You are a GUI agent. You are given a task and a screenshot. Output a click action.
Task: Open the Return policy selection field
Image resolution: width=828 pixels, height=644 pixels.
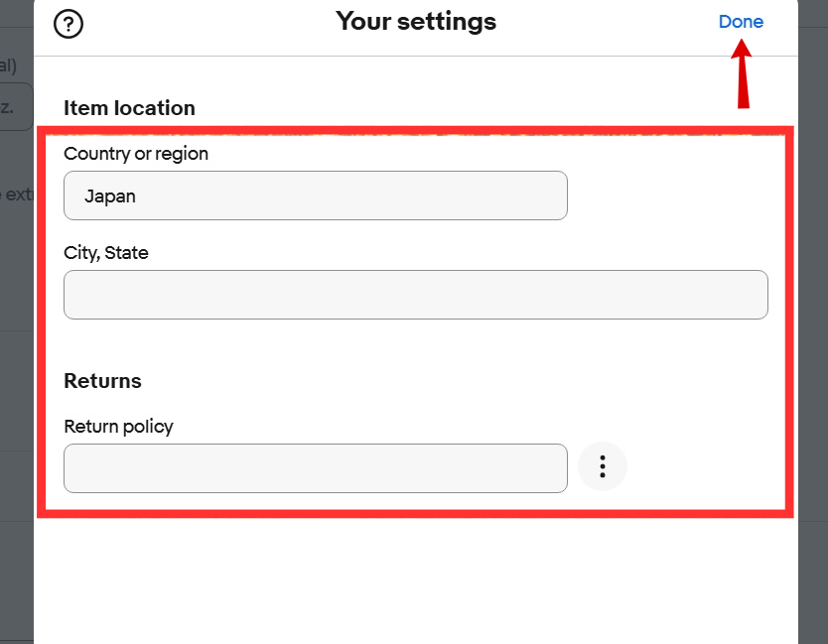315,468
